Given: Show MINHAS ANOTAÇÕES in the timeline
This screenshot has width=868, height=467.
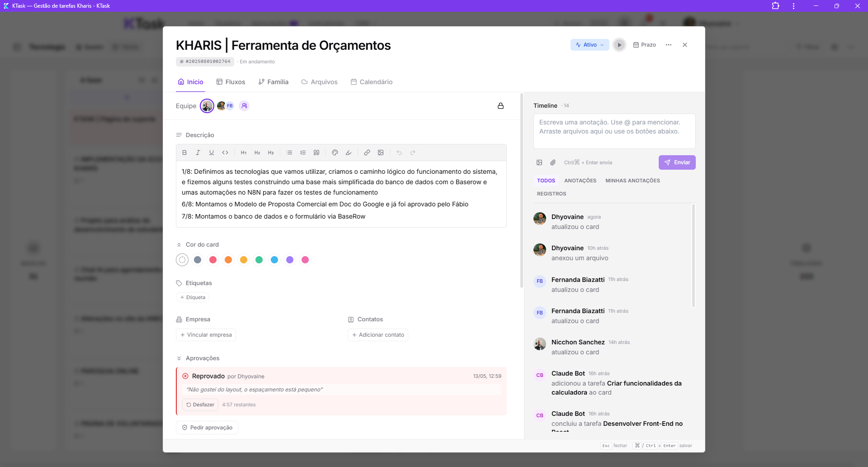Looking at the screenshot, I should [632, 181].
